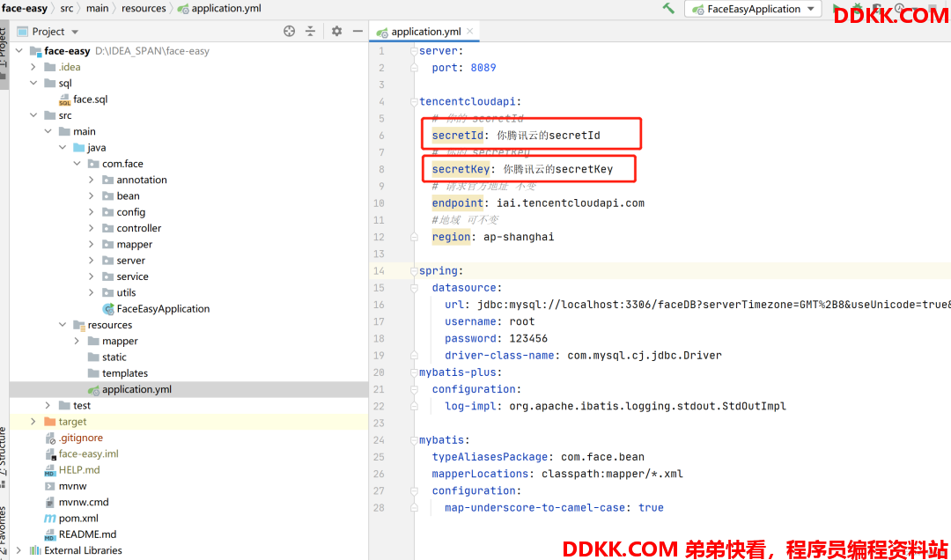Viewport: 951px width, 560px height.
Task: Expand the target folder
Action: coord(33,422)
